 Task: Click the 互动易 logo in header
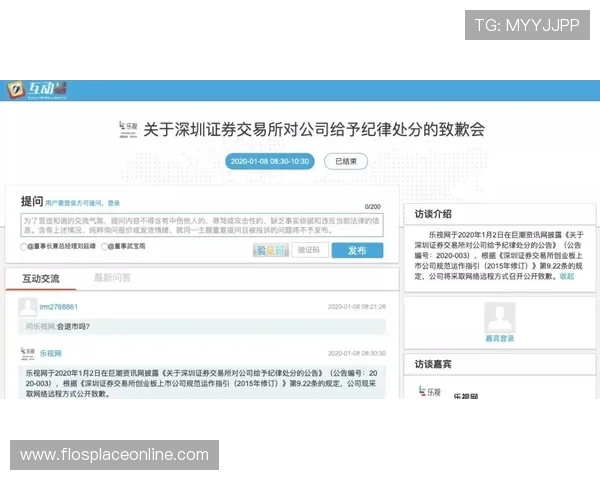pyautogui.click(x=37, y=90)
